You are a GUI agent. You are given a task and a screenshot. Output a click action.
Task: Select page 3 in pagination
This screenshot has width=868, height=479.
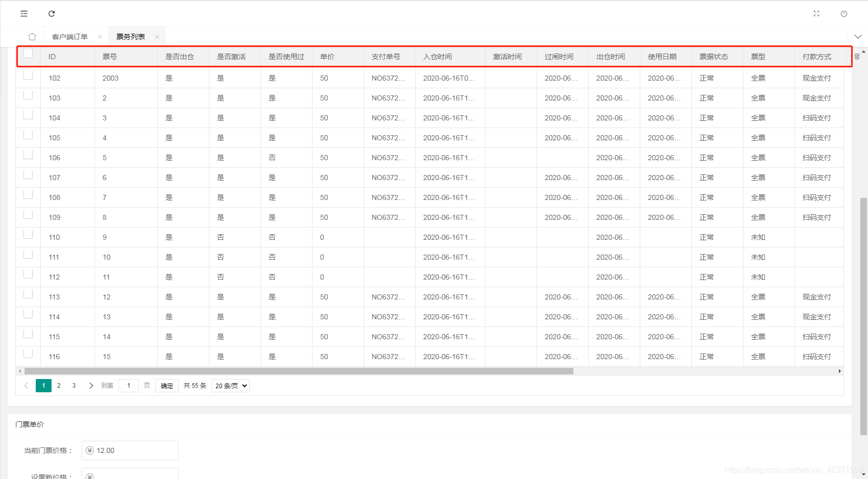[x=74, y=386]
